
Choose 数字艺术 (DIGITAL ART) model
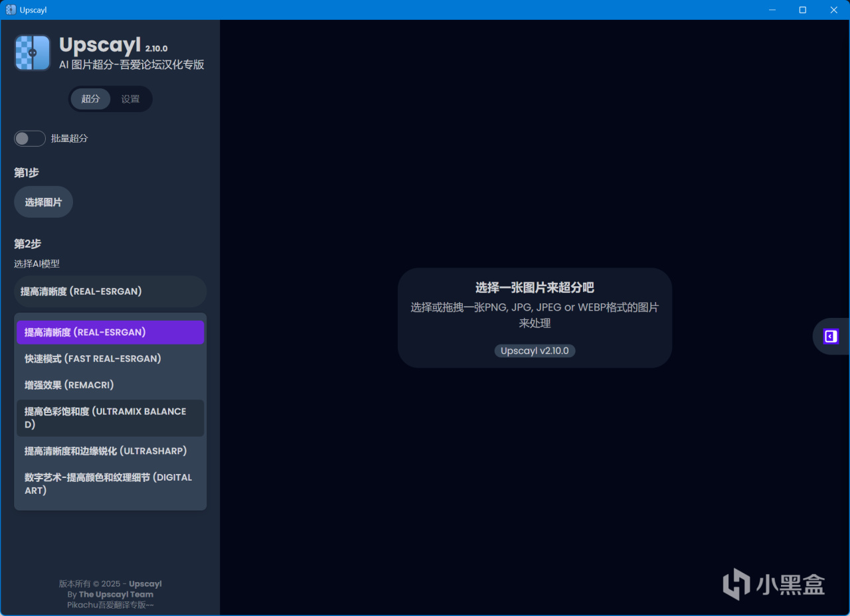pos(110,484)
